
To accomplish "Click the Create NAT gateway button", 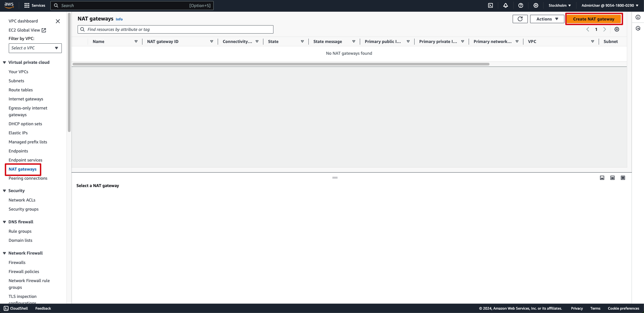I will pos(593,19).
